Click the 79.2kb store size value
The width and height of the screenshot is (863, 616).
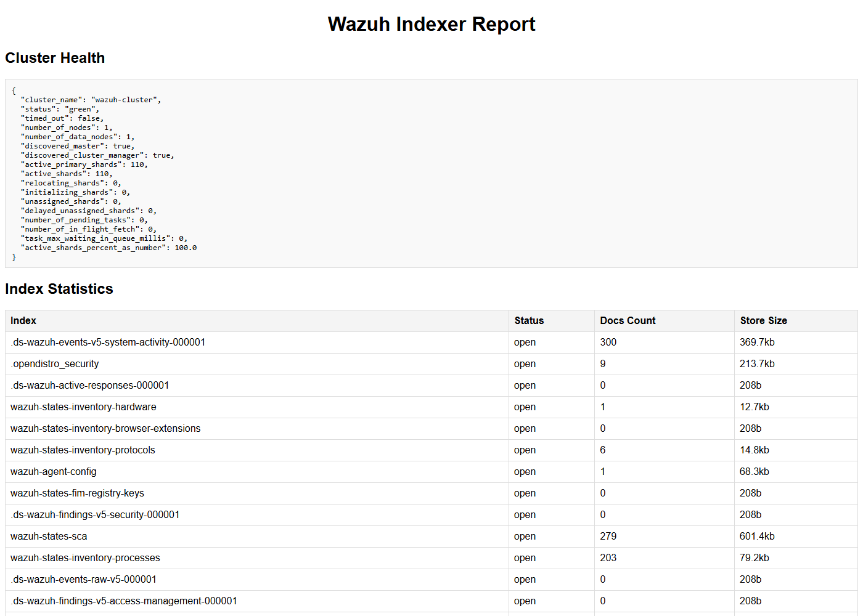(755, 558)
